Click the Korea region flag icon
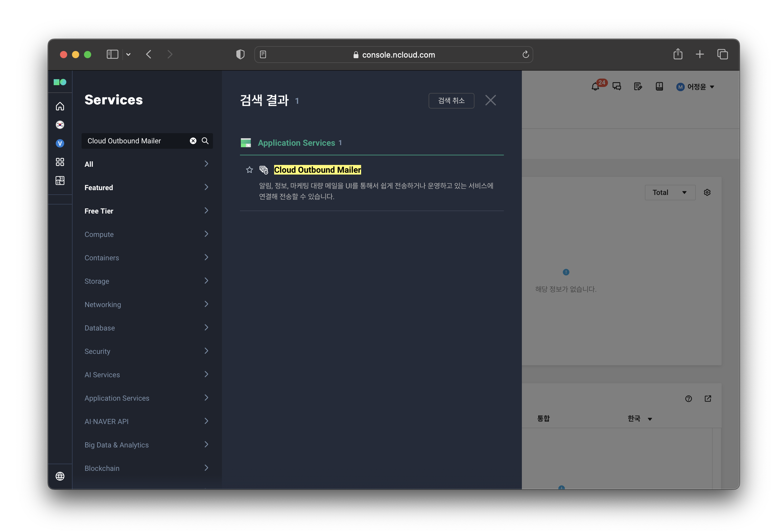This screenshot has height=532, width=784. [60, 125]
